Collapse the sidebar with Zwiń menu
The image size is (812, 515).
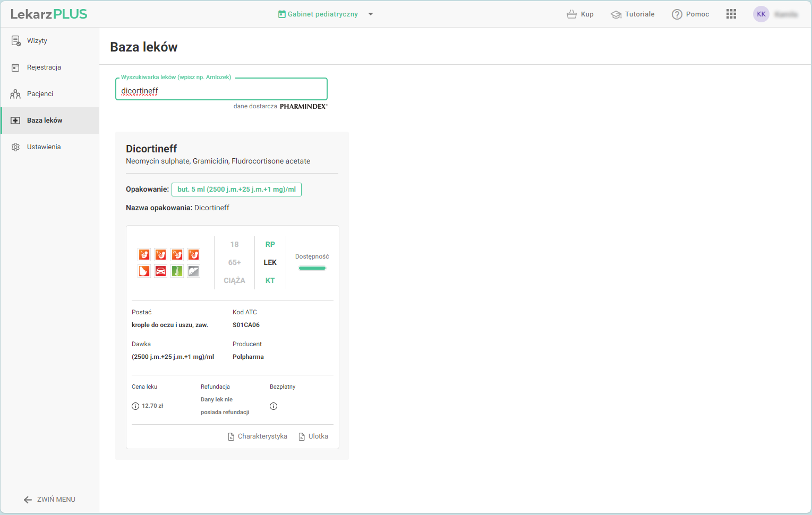tap(49, 500)
